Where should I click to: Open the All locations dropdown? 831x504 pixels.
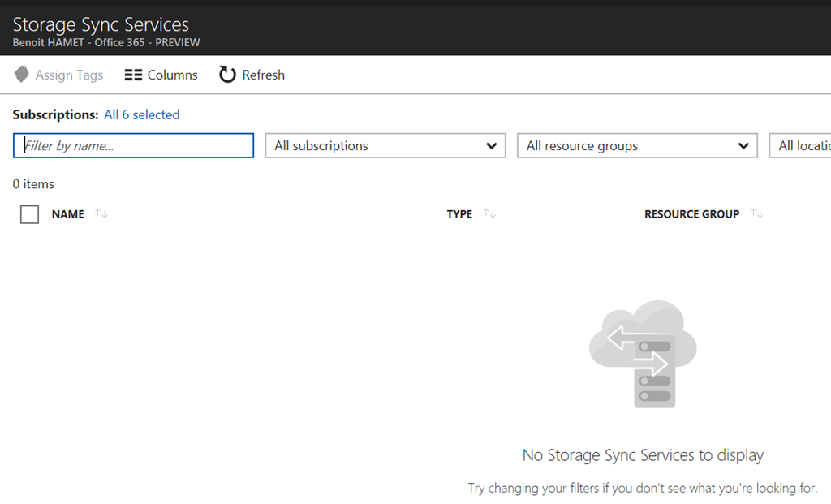pyautogui.click(x=802, y=146)
